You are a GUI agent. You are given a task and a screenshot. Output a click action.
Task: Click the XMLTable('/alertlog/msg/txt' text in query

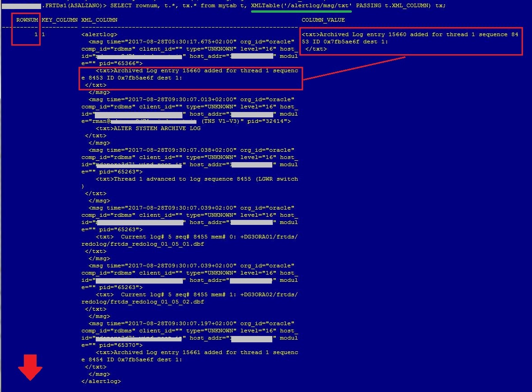[x=301, y=6]
